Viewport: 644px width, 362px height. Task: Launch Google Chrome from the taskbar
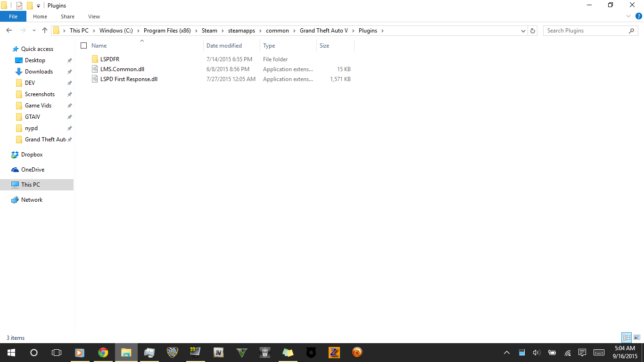[103, 353]
